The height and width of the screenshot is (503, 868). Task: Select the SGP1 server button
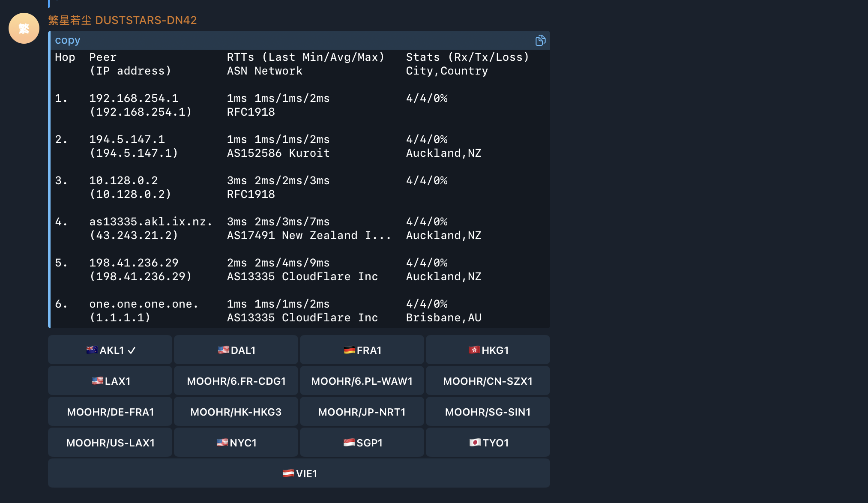click(362, 443)
